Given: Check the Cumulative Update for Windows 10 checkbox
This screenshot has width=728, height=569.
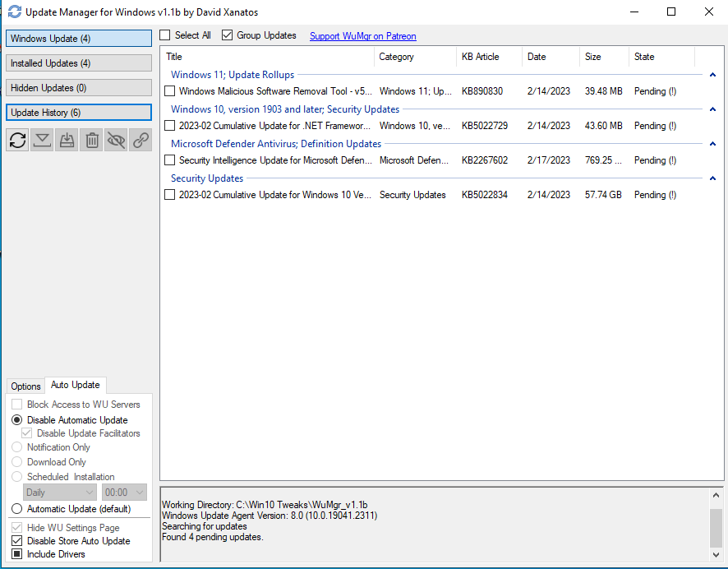Looking at the screenshot, I should (170, 195).
